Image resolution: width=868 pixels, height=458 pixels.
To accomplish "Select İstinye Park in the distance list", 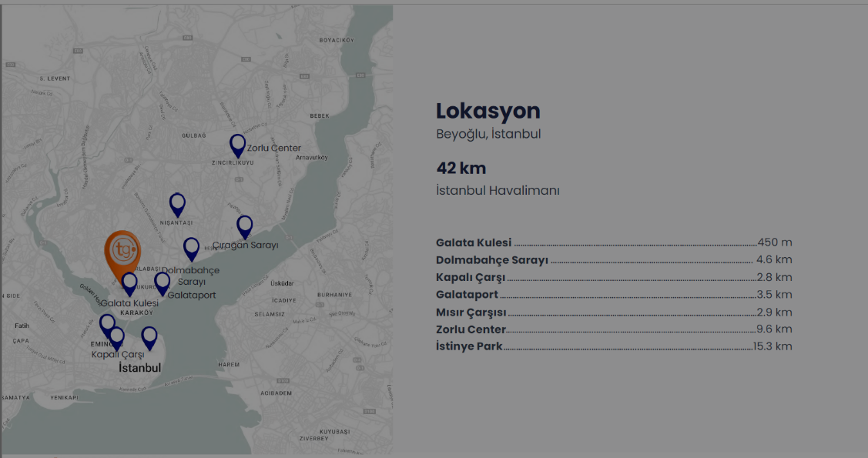I will pos(469,346).
